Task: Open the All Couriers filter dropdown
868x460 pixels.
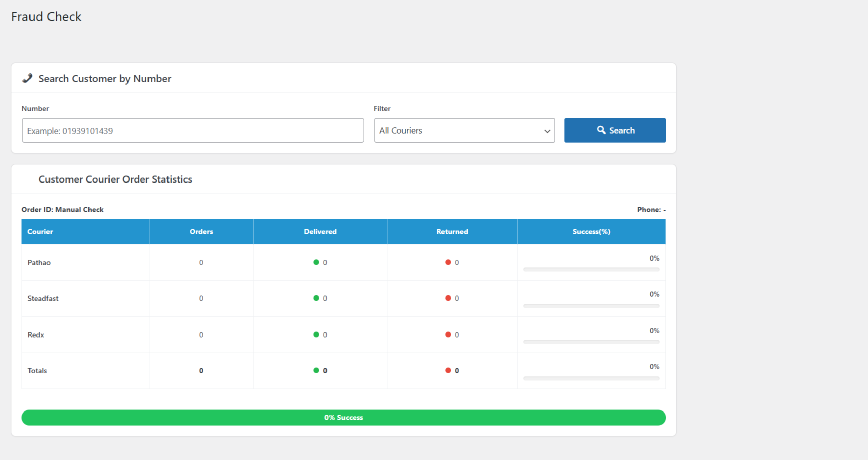Action: click(465, 131)
